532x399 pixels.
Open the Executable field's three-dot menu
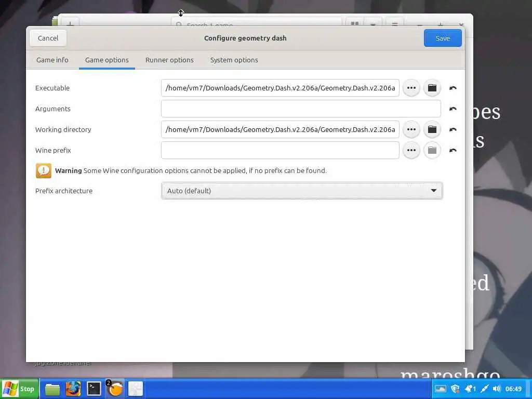tap(411, 88)
